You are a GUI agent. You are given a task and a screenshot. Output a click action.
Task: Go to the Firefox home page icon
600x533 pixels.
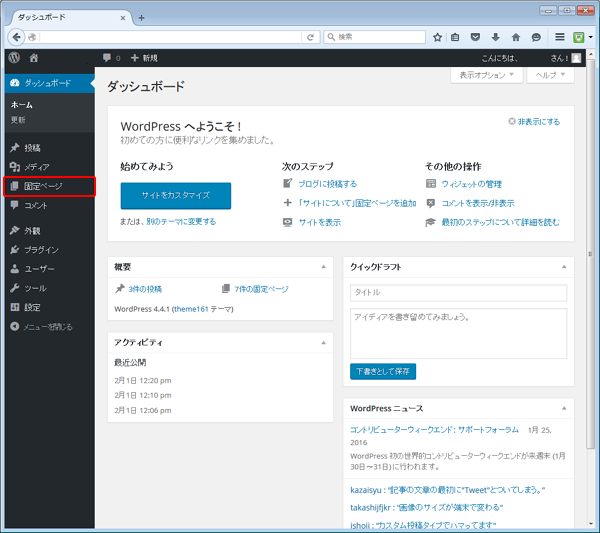tap(516, 37)
